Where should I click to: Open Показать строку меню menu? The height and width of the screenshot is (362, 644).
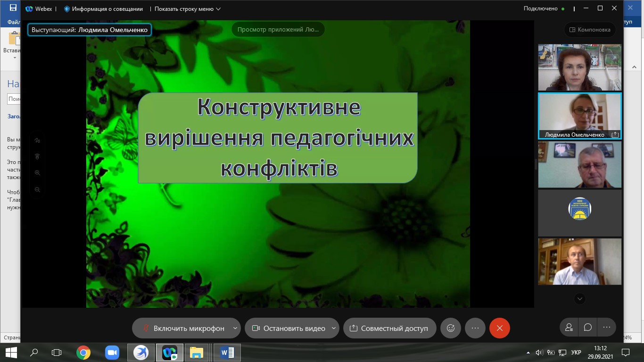point(187,8)
